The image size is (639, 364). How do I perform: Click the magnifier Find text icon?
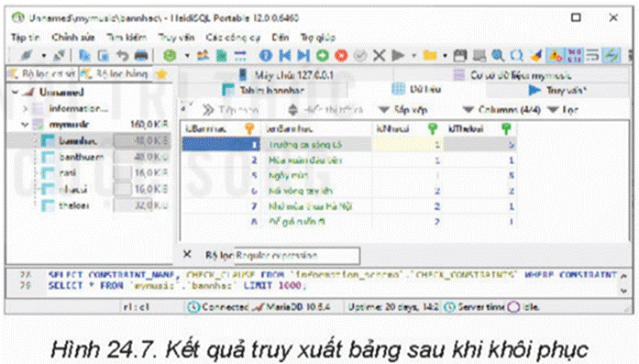pos(498,55)
